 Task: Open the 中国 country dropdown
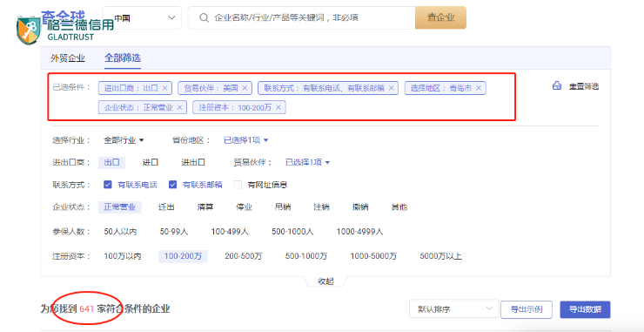pos(142,17)
